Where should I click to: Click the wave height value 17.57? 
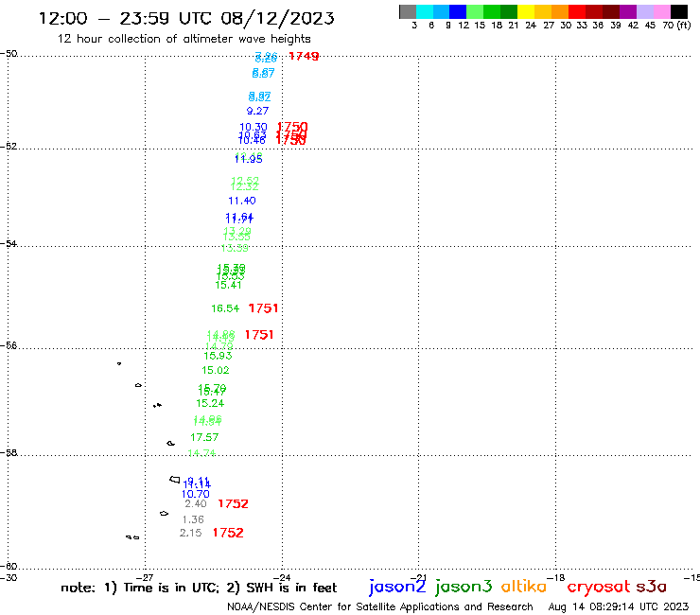(204, 437)
